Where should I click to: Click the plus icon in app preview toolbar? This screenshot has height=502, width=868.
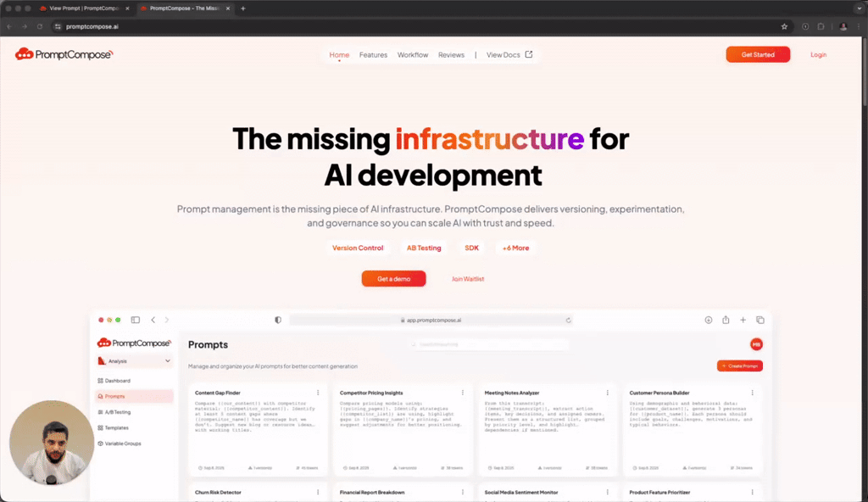[743, 320]
